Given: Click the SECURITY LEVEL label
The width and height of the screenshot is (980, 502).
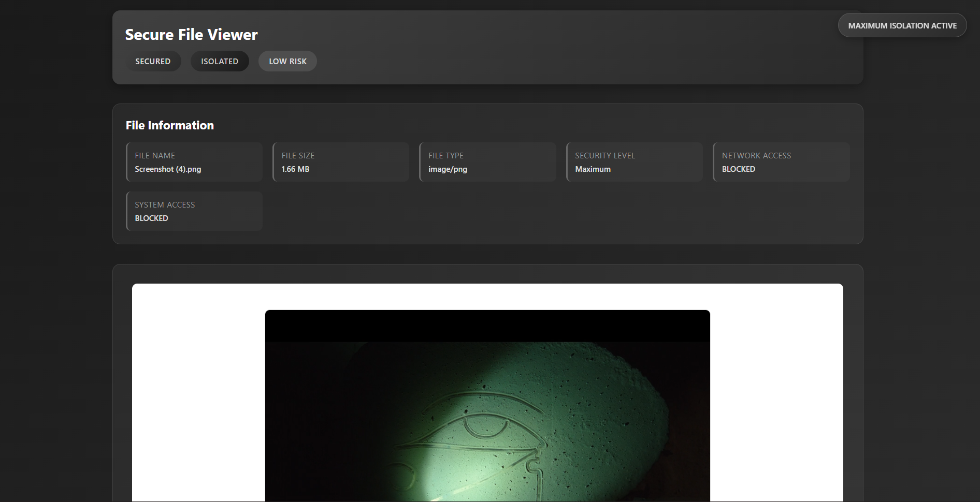Looking at the screenshot, I should point(604,155).
